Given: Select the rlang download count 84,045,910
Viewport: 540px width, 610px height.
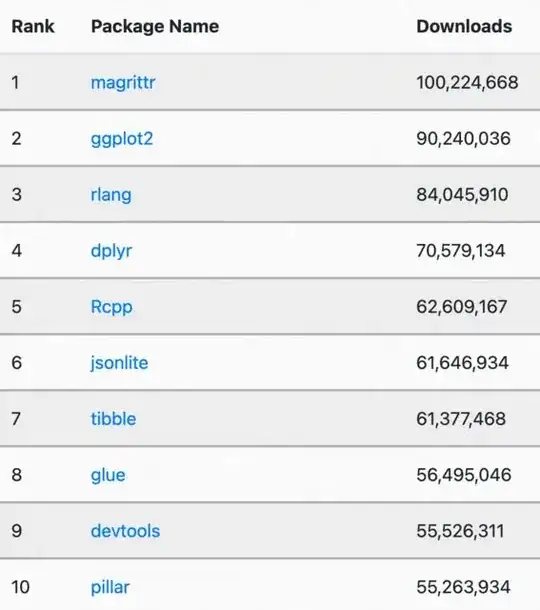Looking at the screenshot, I should [x=462, y=195].
